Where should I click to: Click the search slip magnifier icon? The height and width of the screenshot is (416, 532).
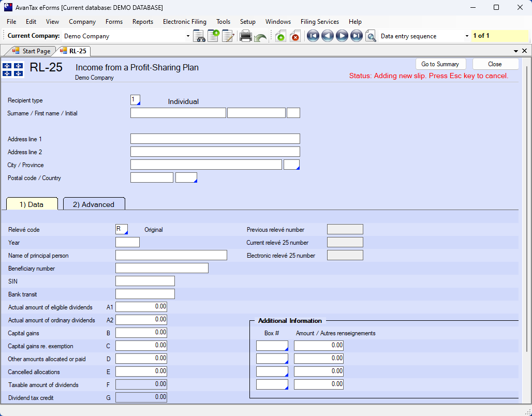pyautogui.click(x=371, y=36)
